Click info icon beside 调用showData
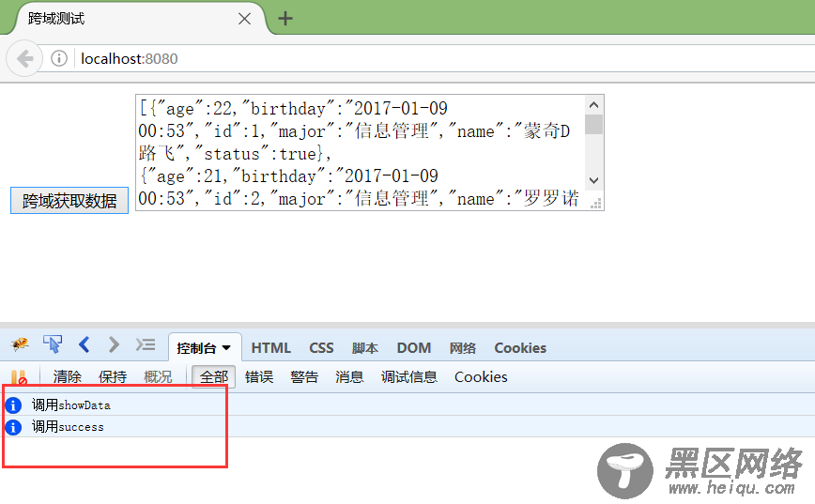Viewport: 815px width, 504px height. pyautogui.click(x=13, y=405)
